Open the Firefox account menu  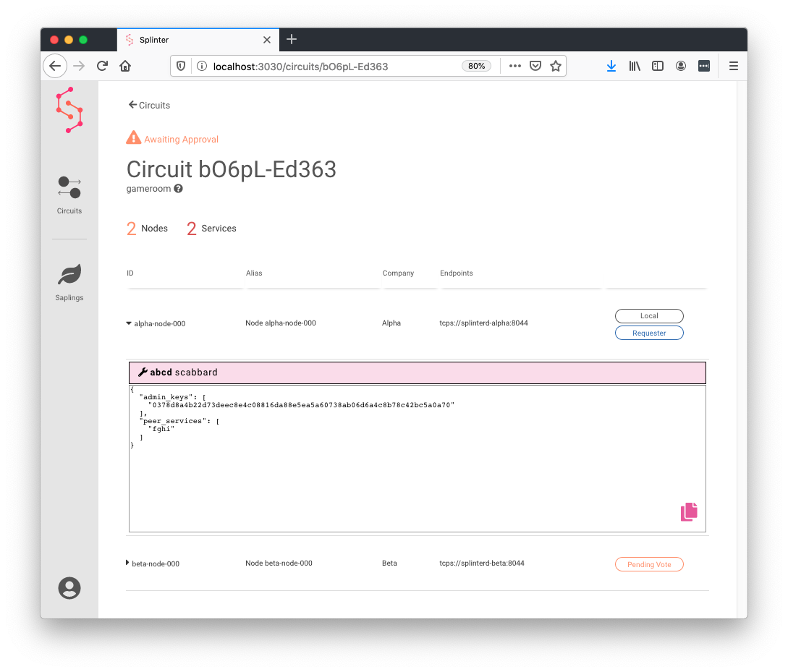click(680, 66)
